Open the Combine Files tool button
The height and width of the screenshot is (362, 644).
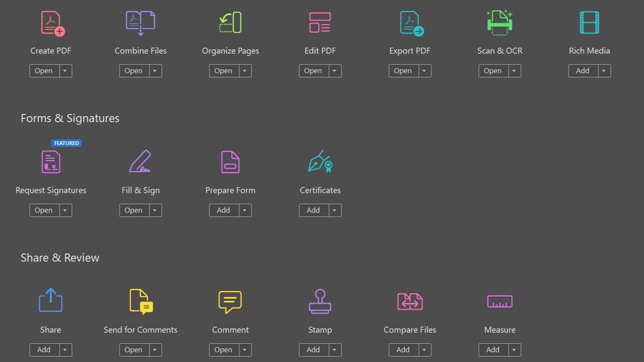tap(134, 71)
